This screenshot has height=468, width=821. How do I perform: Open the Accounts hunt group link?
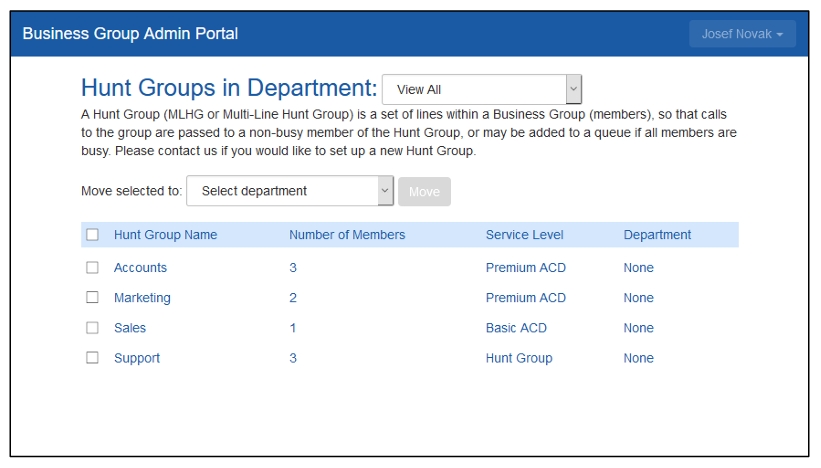pyautogui.click(x=140, y=268)
